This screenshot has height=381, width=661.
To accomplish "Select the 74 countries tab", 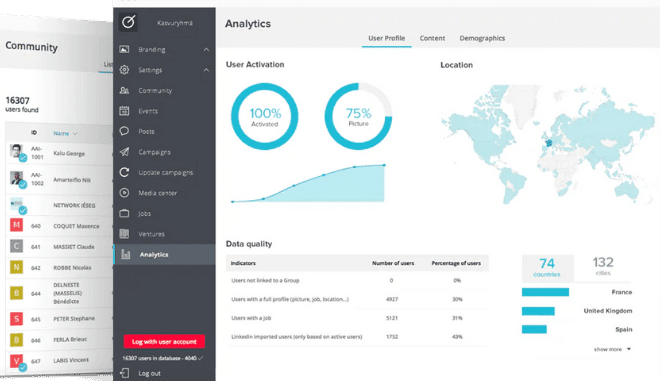I will coord(547,268).
